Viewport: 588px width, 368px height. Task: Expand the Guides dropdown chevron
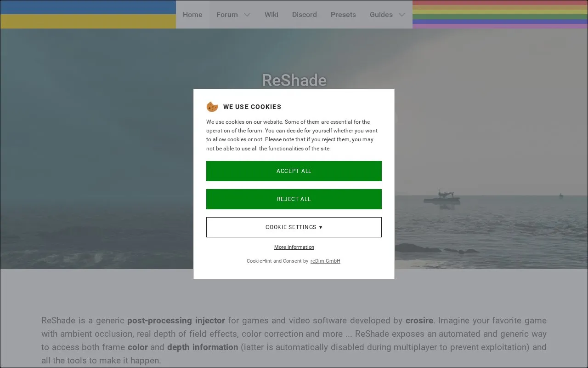point(402,15)
